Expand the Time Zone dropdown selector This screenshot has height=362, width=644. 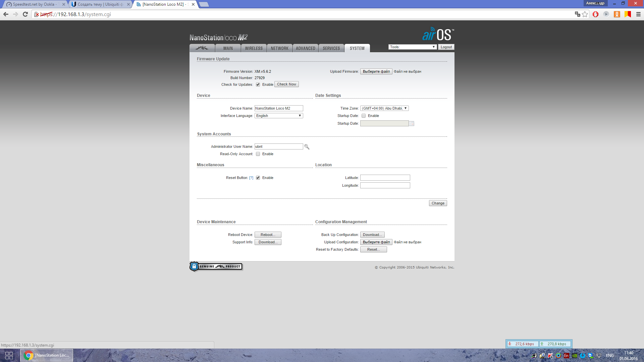click(x=385, y=108)
